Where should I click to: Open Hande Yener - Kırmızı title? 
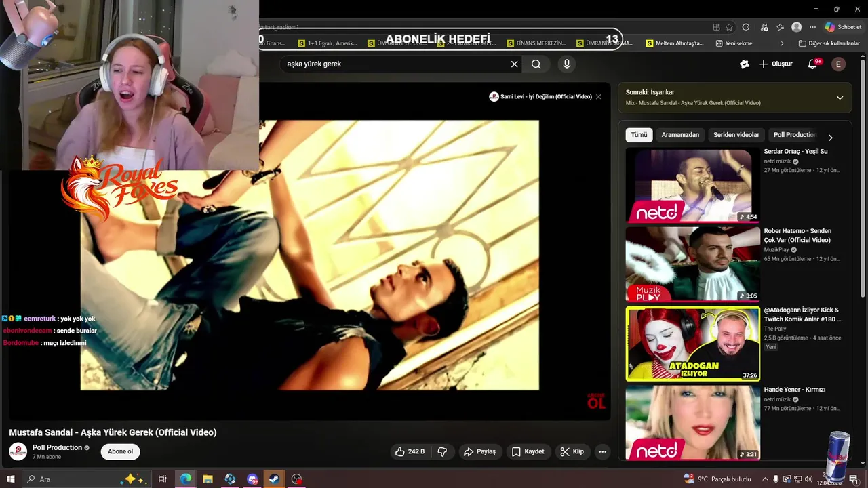click(794, 390)
